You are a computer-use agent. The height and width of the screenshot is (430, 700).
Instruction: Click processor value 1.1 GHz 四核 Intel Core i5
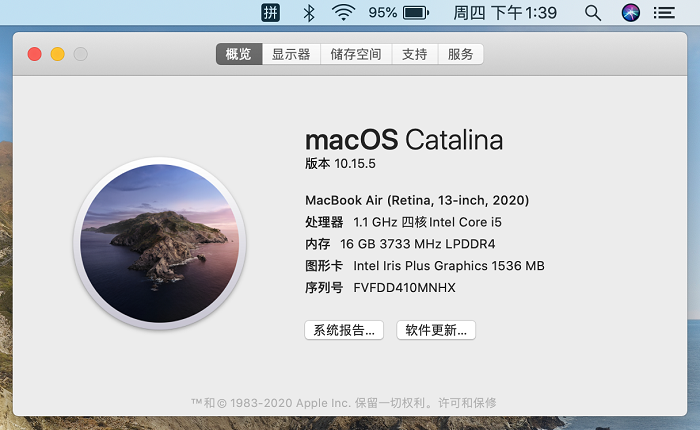[x=427, y=222]
